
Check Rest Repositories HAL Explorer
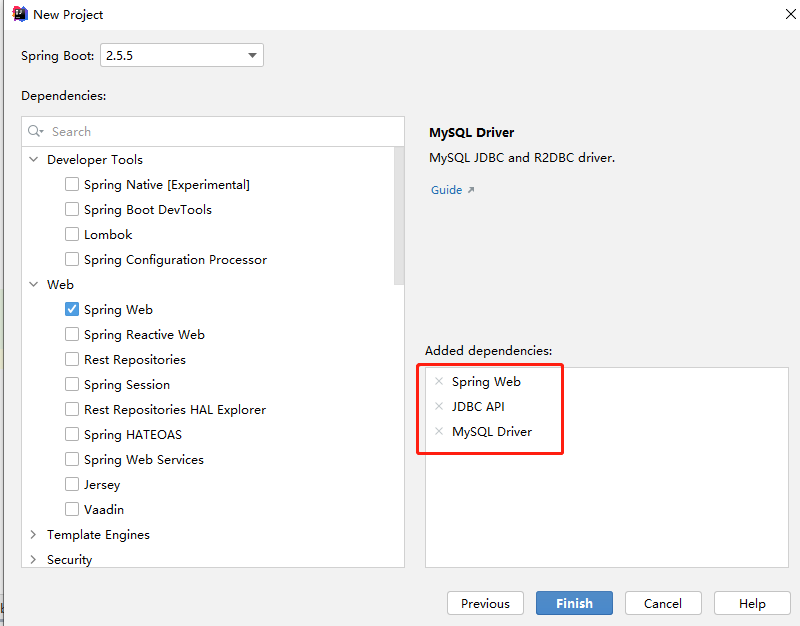72,409
